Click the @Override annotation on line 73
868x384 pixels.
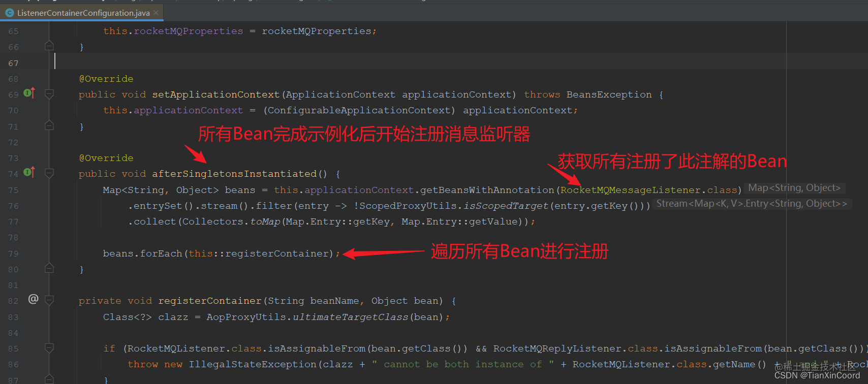(x=106, y=158)
